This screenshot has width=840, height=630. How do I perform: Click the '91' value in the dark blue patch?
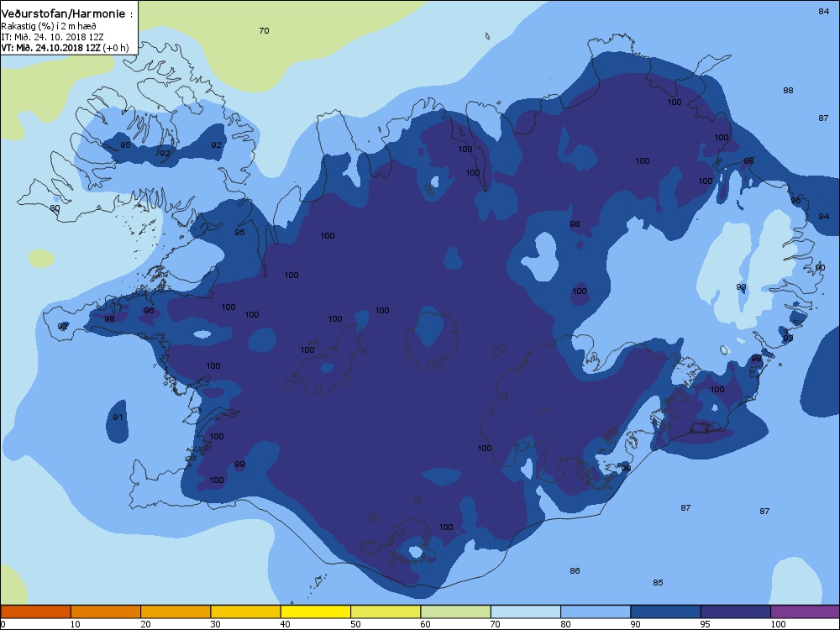coord(118,417)
